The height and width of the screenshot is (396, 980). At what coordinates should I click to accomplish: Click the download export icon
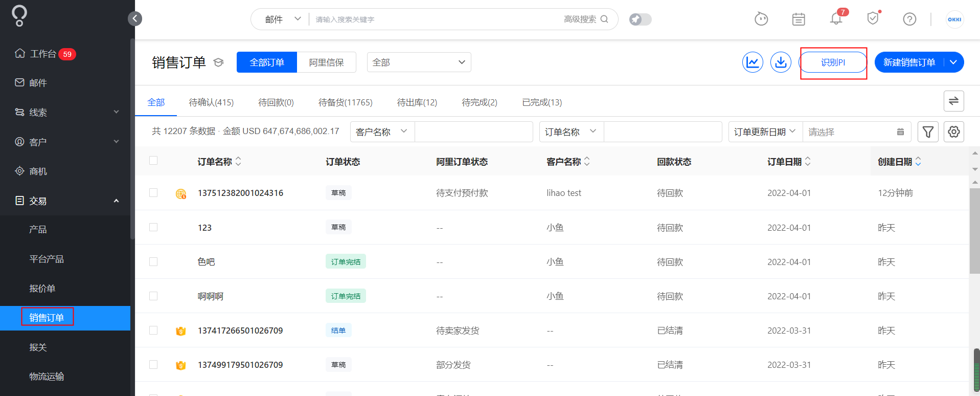pos(781,62)
